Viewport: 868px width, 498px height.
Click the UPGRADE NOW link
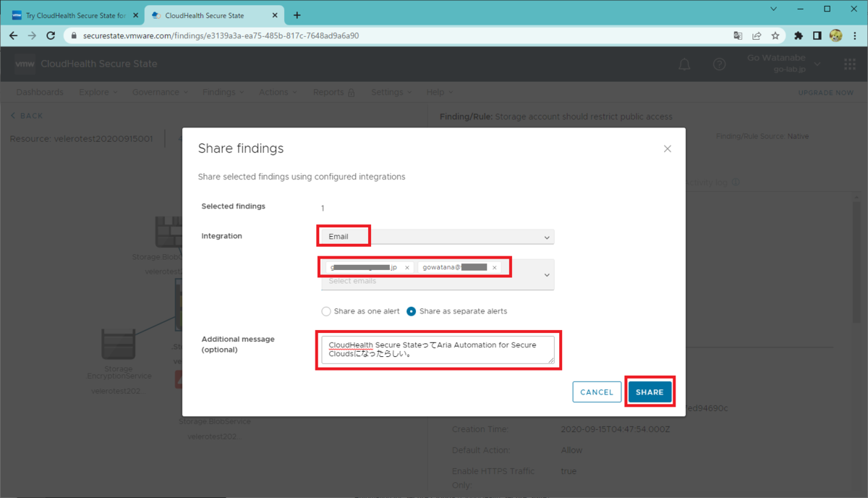825,93
